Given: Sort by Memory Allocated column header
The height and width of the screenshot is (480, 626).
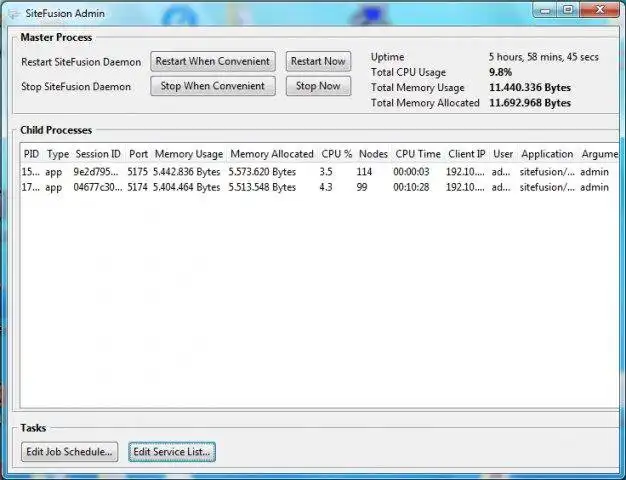Looking at the screenshot, I should 272,154.
